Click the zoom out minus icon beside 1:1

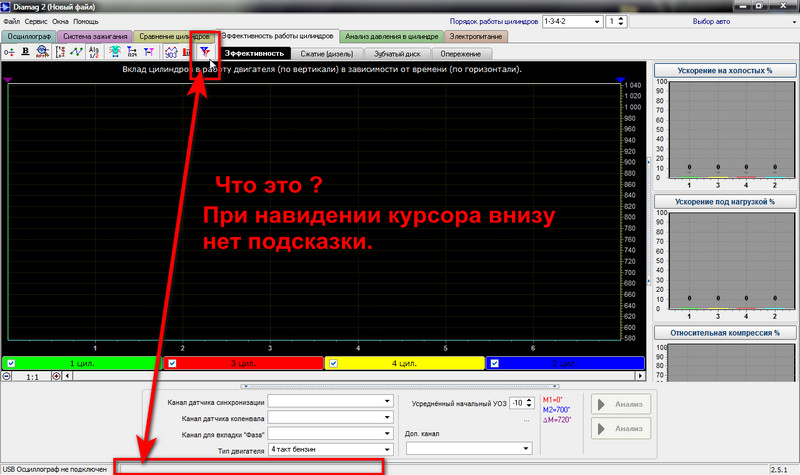(x=7, y=376)
